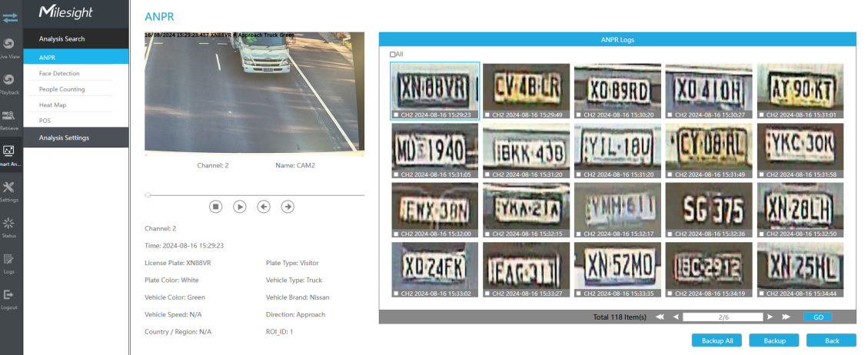Click the ANPR Logs panel header

[x=618, y=40]
